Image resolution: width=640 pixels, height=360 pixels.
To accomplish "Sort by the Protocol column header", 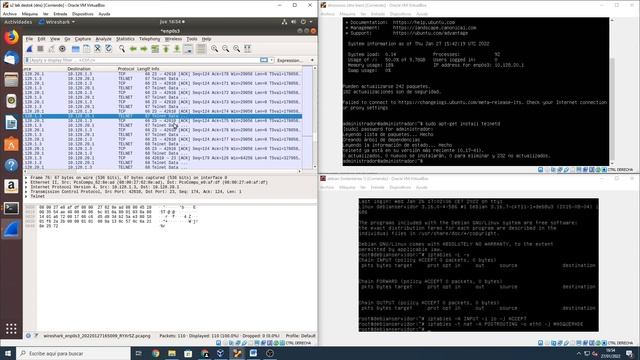I will tap(126, 69).
